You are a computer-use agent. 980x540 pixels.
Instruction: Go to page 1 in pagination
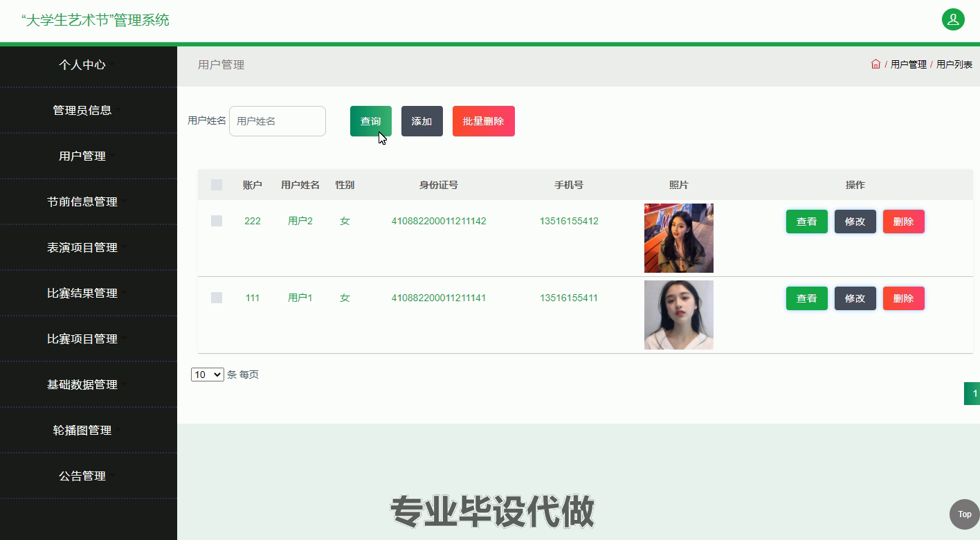click(972, 393)
